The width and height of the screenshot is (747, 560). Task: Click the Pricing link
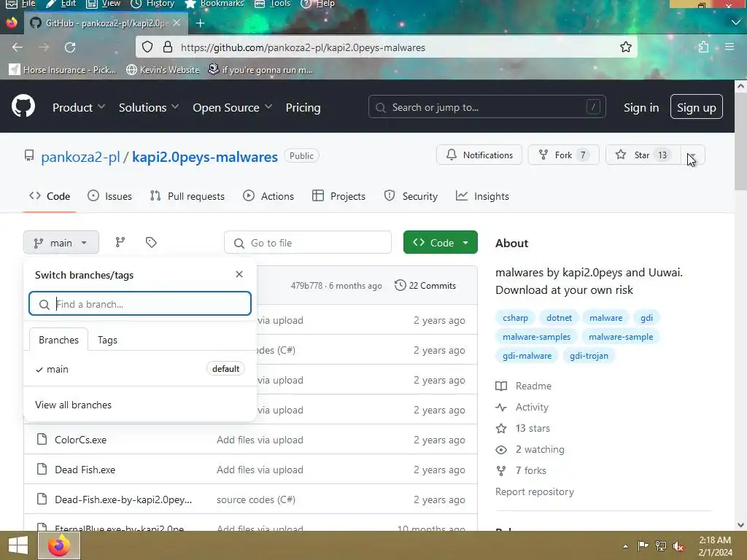click(x=303, y=108)
